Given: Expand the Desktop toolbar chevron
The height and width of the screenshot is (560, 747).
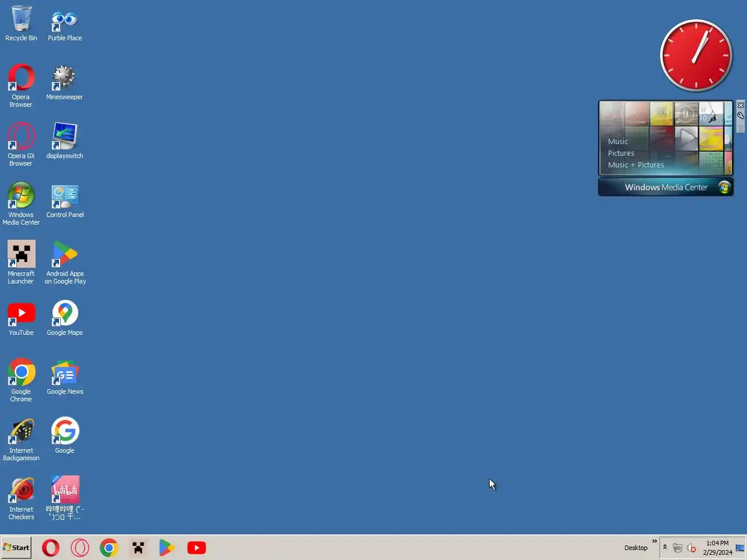Looking at the screenshot, I should tap(654, 541).
